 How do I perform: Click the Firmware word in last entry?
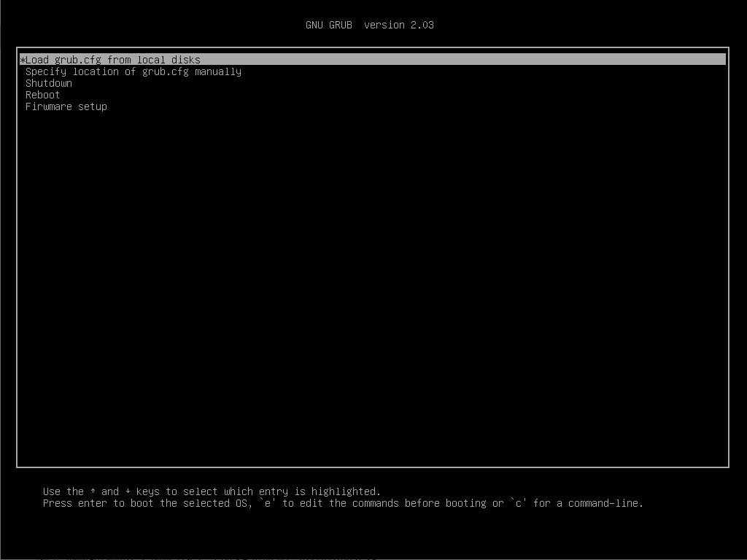[48, 106]
